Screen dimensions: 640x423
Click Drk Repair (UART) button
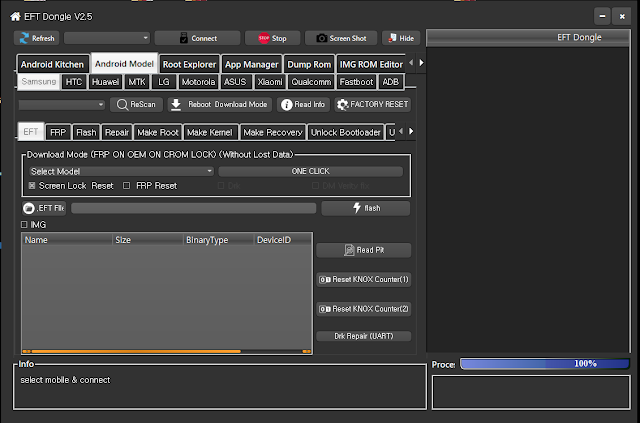(364, 336)
